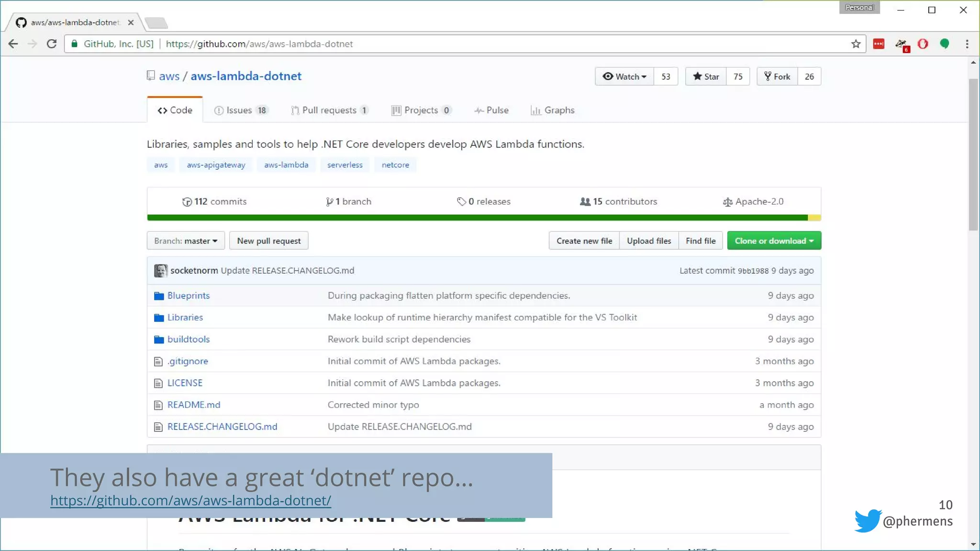Viewport: 980px width, 551px height.
Task: Click the page vertical scrollbar thumb
Action: coord(973,154)
